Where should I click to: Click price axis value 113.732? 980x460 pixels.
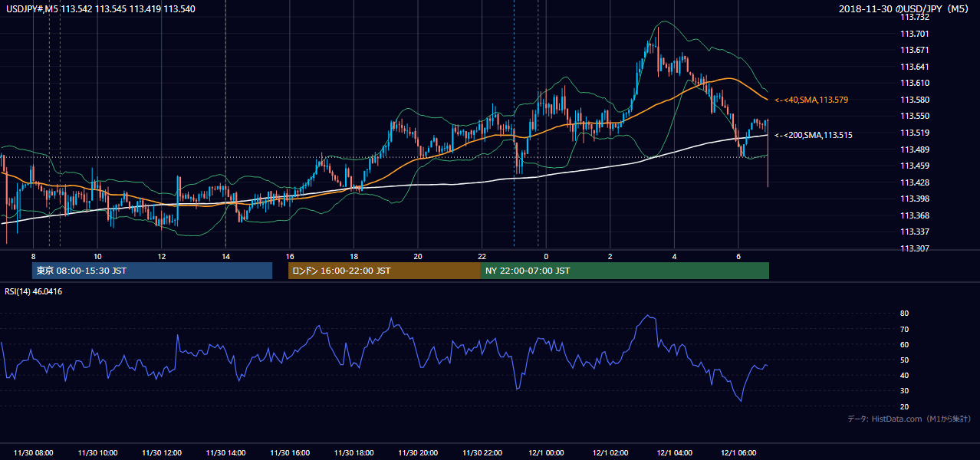(915, 17)
